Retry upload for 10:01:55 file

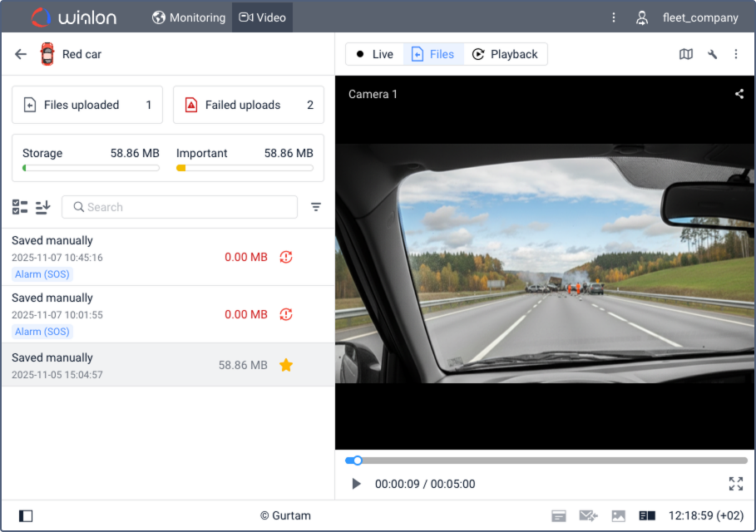(286, 314)
